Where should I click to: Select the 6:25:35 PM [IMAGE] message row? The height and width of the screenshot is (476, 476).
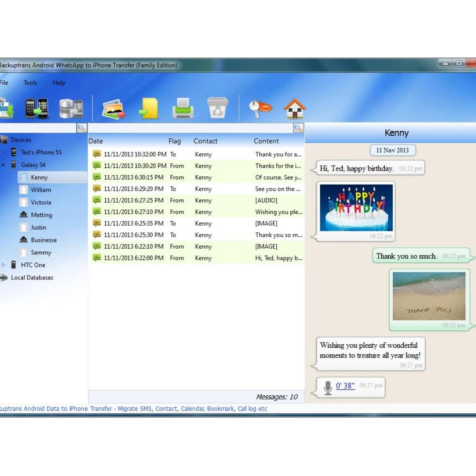pos(197,223)
